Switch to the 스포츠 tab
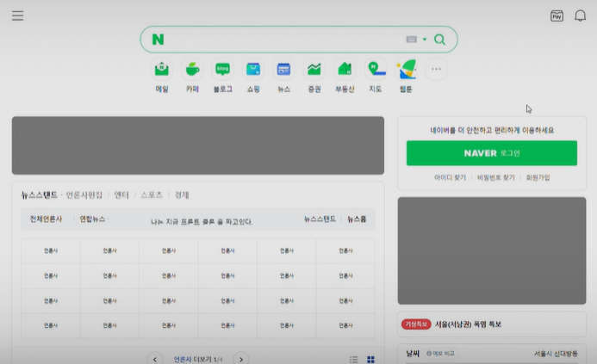This screenshot has height=364, width=597. pyautogui.click(x=152, y=195)
